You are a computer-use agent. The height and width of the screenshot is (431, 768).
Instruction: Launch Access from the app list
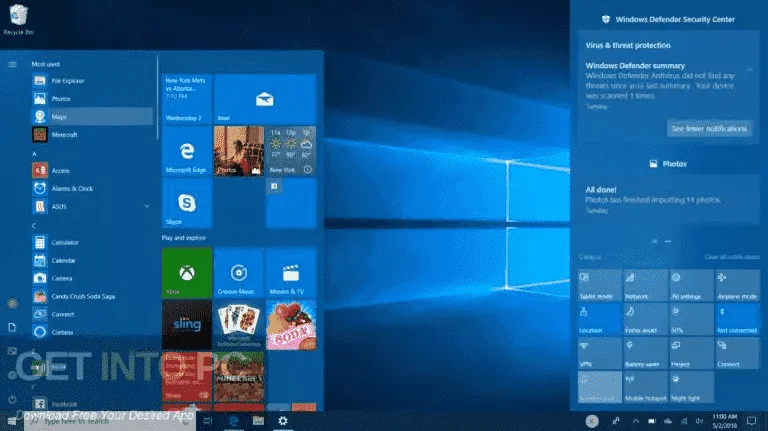92,170
